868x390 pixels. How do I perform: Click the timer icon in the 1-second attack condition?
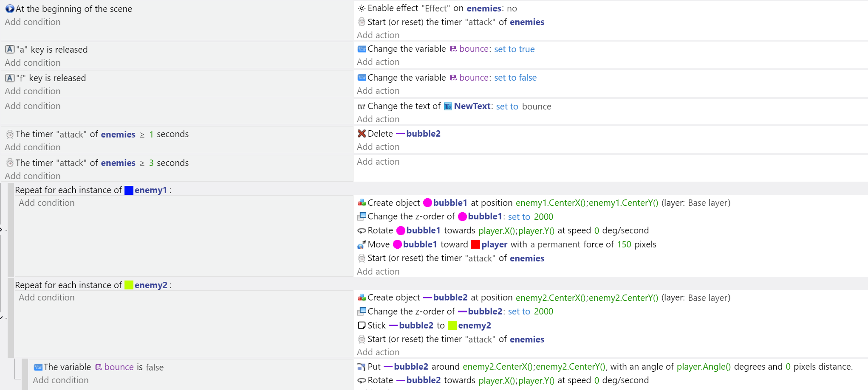click(9, 134)
